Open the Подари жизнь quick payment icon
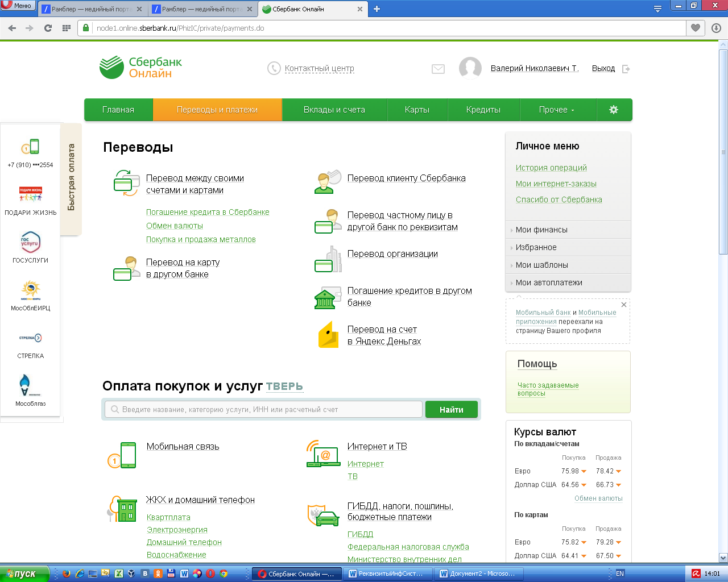728x582 pixels. 31,194
